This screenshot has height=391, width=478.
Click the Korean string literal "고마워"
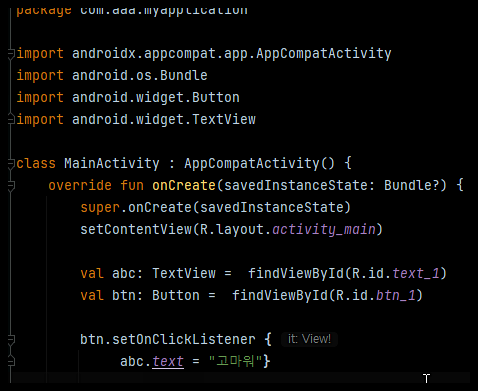tap(235, 361)
